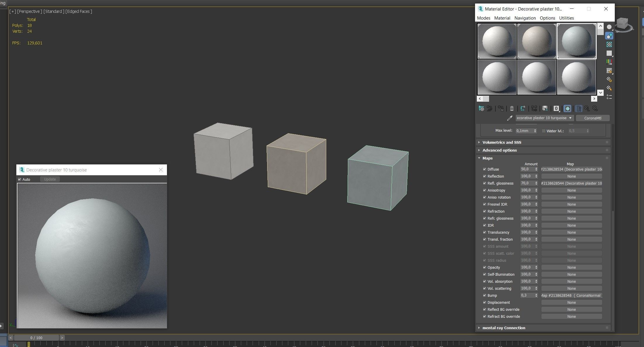Expand the Advanced options rollout
The width and height of the screenshot is (644, 347).
(x=500, y=150)
